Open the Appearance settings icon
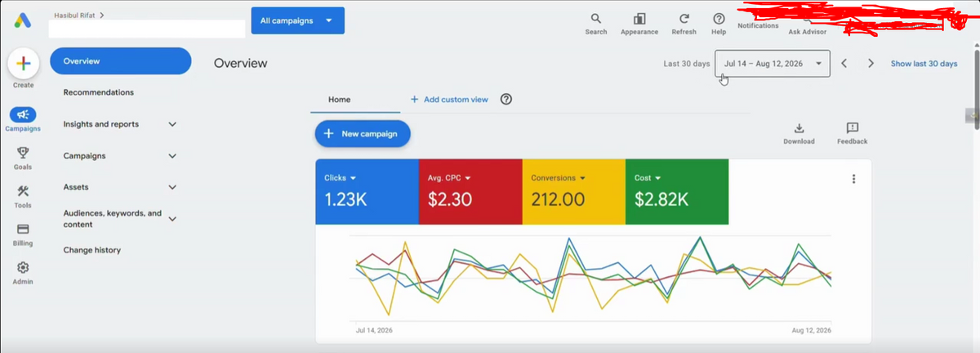980x353 pixels. coord(639,19)
